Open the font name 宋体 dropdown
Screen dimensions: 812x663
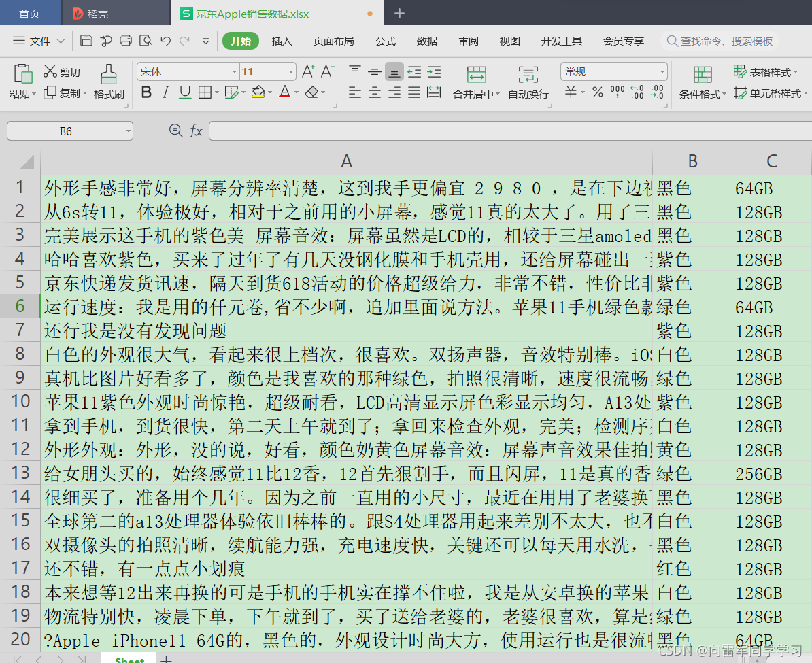click(234, 72)
